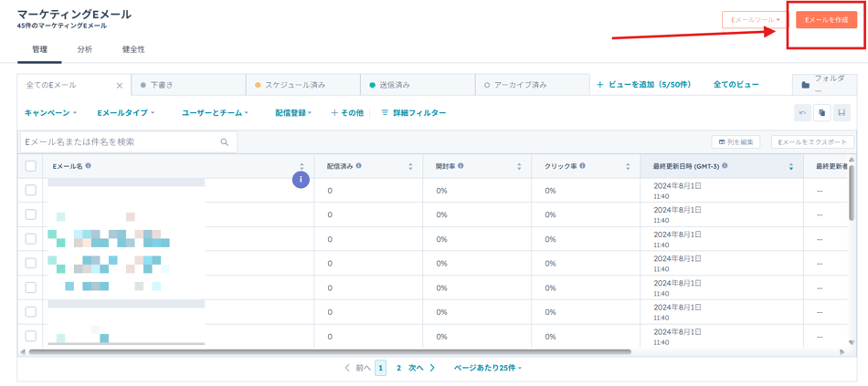The image size is (868, 386).
Task: Check the fourth email row checkbox
Action: point(30,263)
